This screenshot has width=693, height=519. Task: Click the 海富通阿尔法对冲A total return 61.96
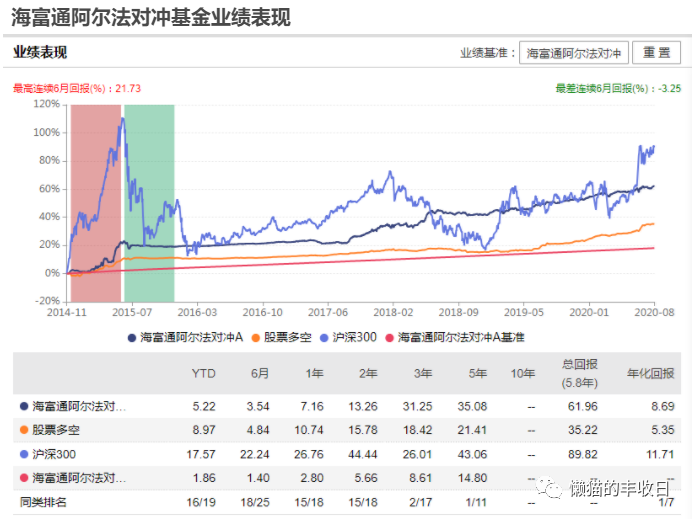583,406
